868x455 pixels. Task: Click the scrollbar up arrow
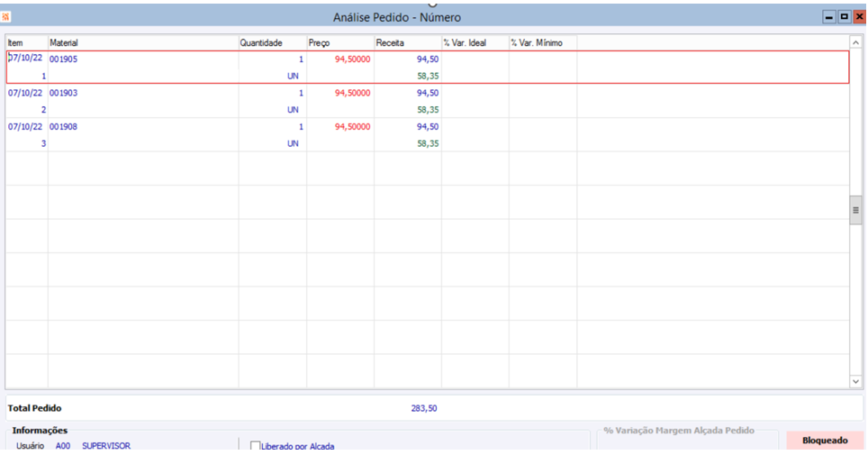855,42
